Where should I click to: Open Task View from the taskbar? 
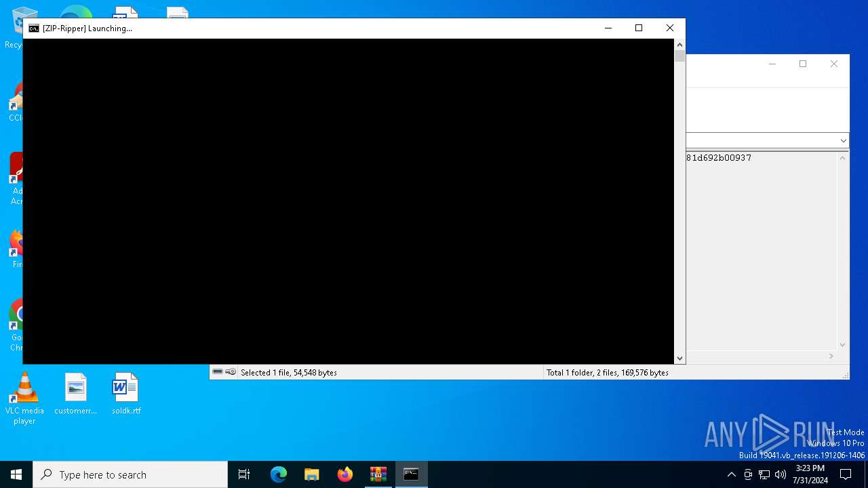[x=244, y=474]
